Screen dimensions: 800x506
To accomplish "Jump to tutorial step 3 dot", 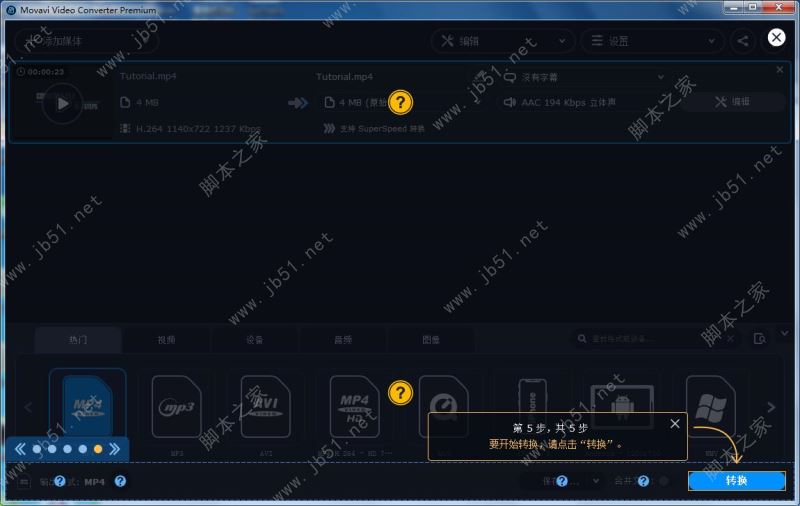I will point(67,449).
